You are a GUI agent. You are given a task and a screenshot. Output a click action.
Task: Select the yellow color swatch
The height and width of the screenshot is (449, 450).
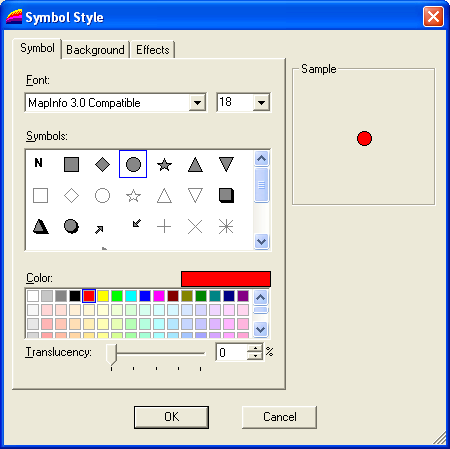click(x=103, y=296)
